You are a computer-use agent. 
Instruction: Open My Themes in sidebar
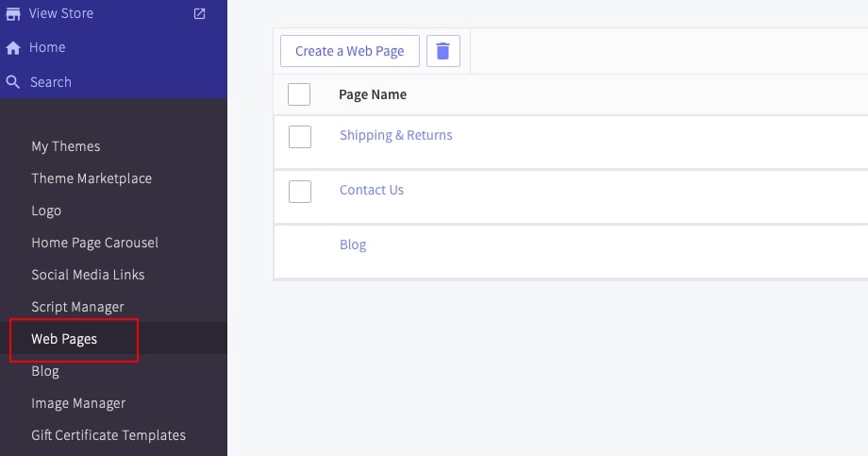point(66,146)
